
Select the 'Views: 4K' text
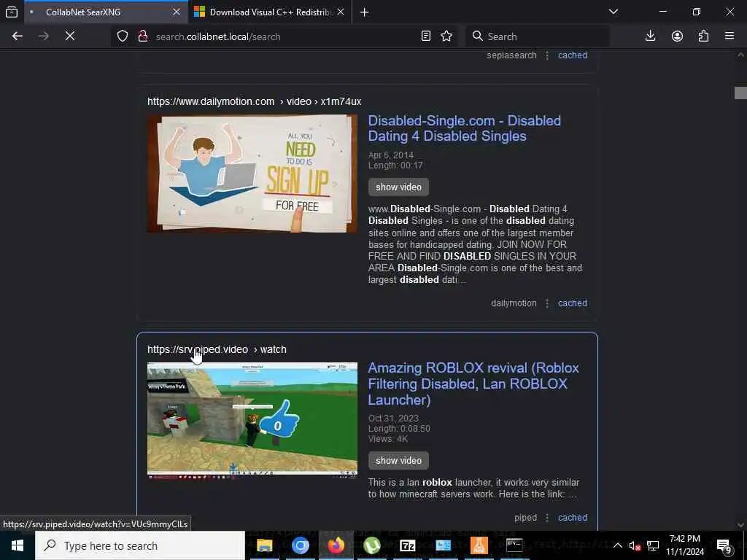click(388, 439)
